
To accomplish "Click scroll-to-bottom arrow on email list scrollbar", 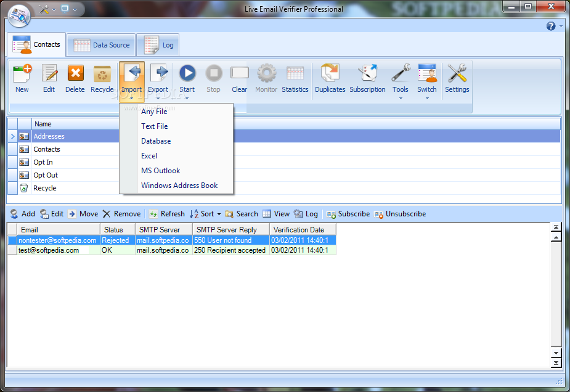I will (x=556, y=362).
